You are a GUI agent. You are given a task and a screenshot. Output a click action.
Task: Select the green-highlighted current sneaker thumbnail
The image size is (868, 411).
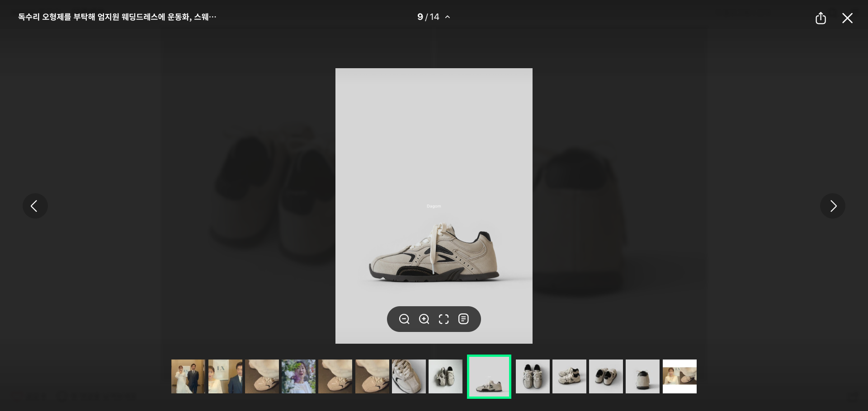tap(489, 377)
